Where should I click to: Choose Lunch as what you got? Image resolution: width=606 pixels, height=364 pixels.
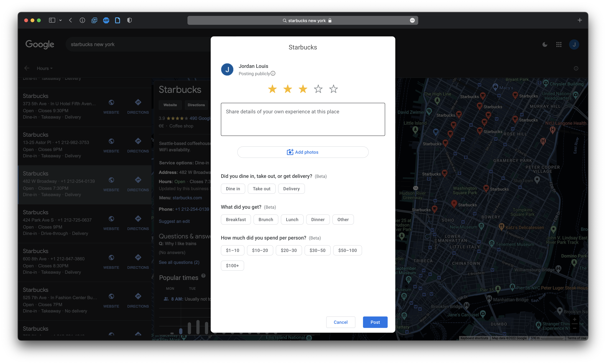tap(292, 220)
